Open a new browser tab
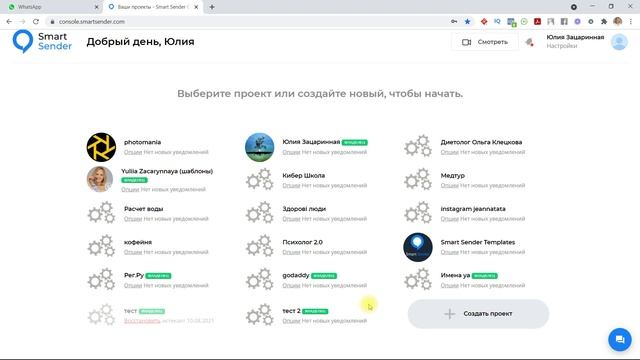Screen dimensions: 640x360 (x=212, y=7)
